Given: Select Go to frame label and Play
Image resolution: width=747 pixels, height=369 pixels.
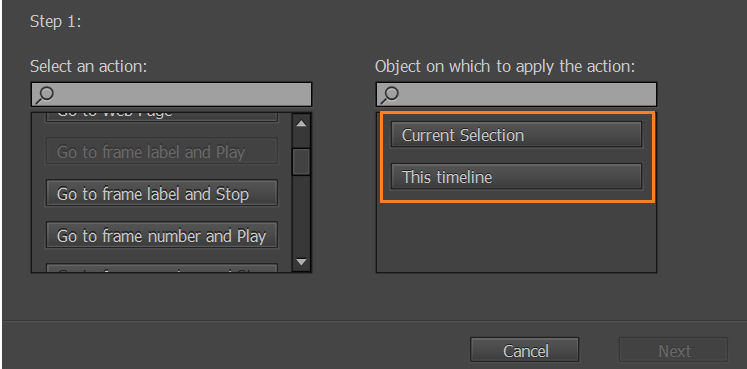Looking at the screenshot, I should [162, 152].
